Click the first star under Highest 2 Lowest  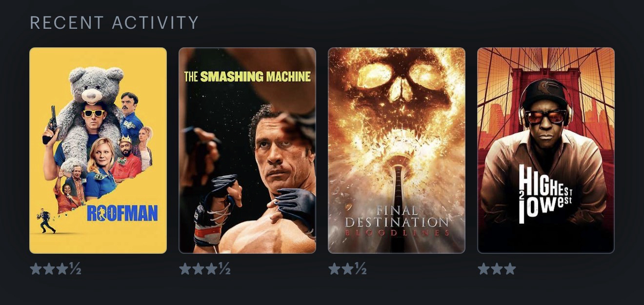click(x=484, y=269)
